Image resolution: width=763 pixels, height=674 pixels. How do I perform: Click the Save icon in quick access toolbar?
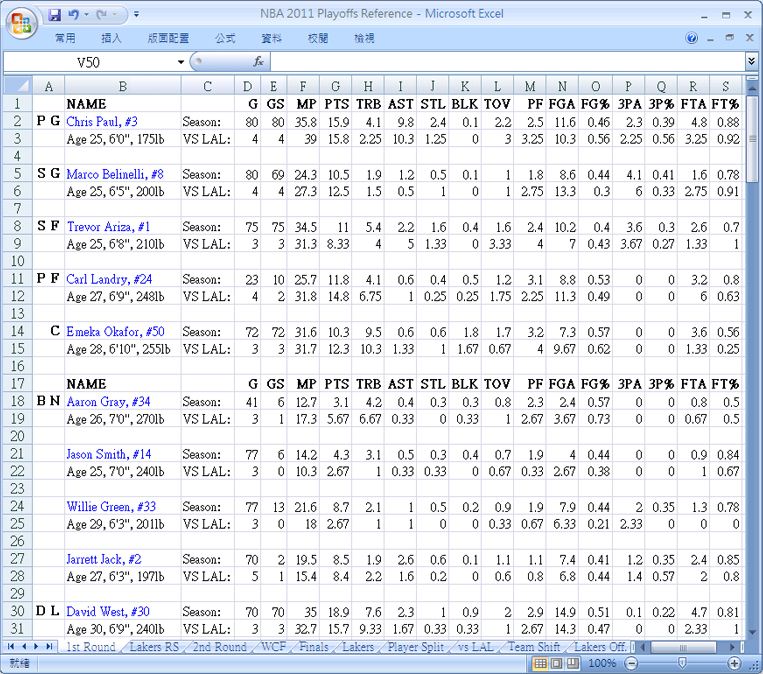pyautogui.click(x=54, y=15)
